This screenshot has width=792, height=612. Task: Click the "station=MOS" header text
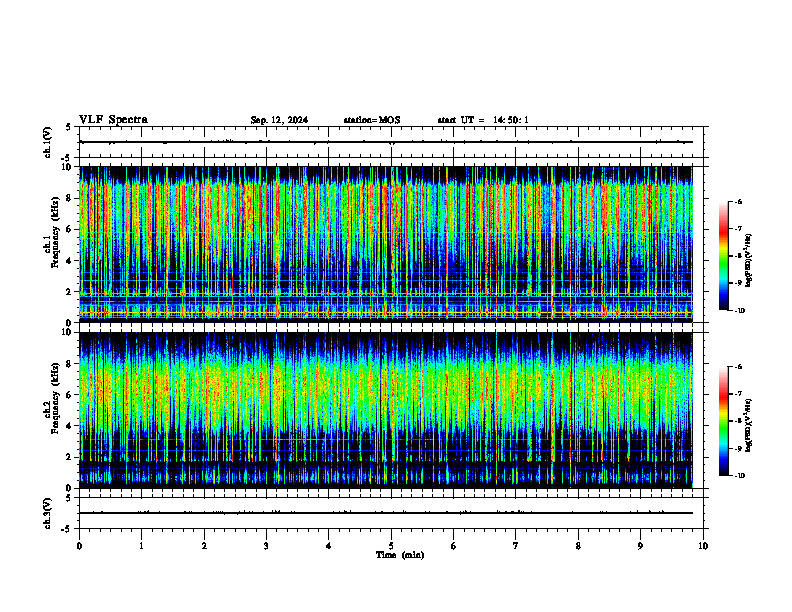[372, 120]
